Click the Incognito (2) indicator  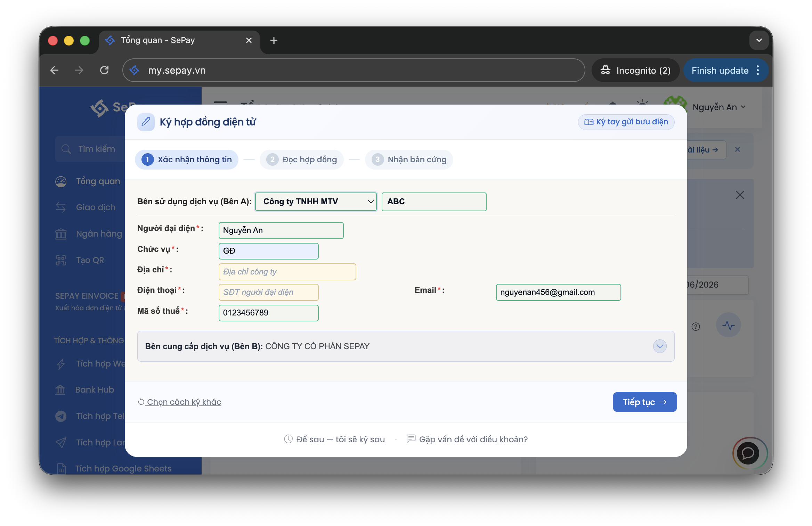[x=635, y=70]
